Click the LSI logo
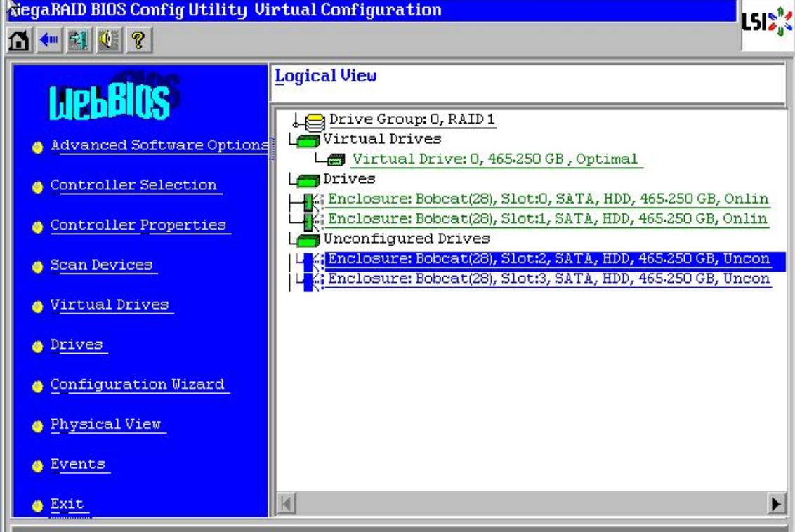Viewport: 795px width, 532px height. point(767,22)
